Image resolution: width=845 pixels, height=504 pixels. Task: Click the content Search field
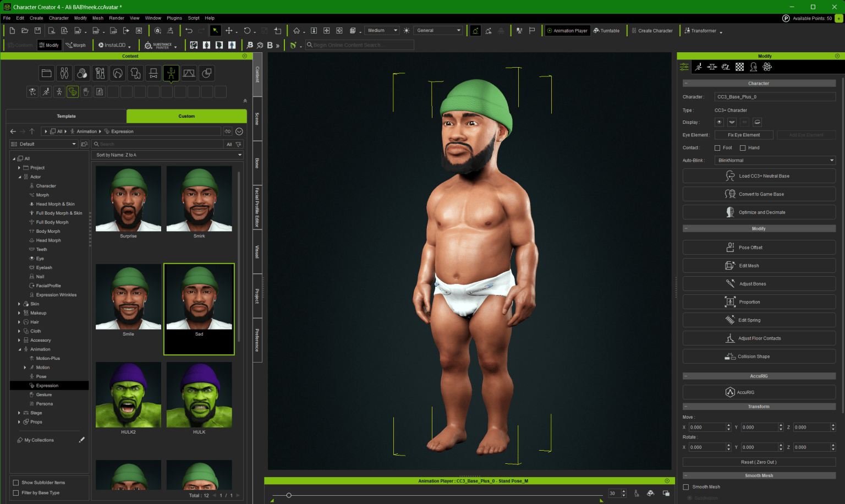tap(157, 144)
